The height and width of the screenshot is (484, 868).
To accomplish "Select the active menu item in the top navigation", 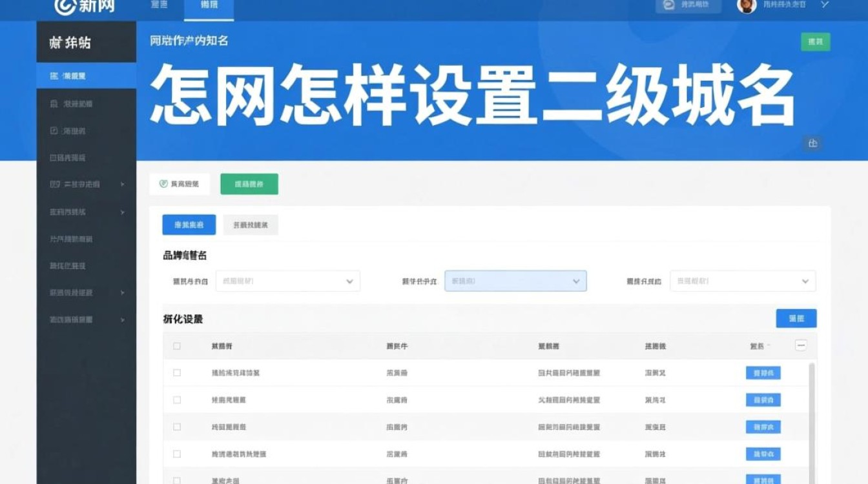I will click(208, 5).
